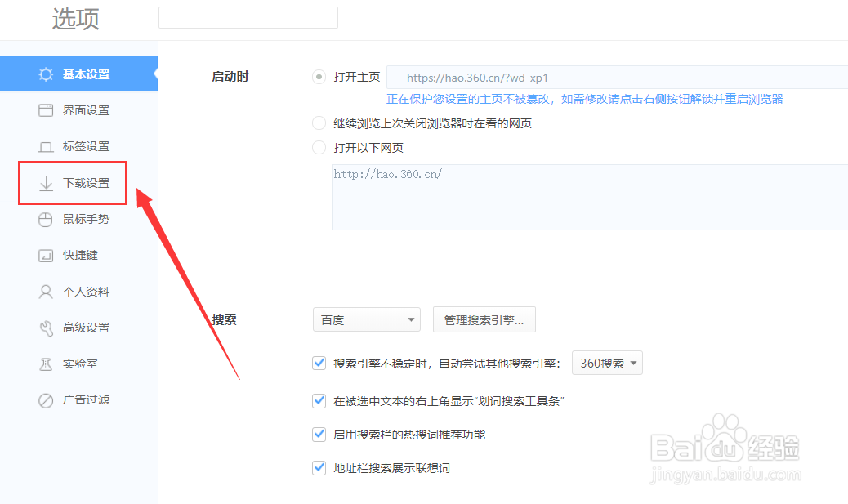Click the http://hao.360.cn/ pages text area
The image size is (848, 504).
tap(590, 198)
